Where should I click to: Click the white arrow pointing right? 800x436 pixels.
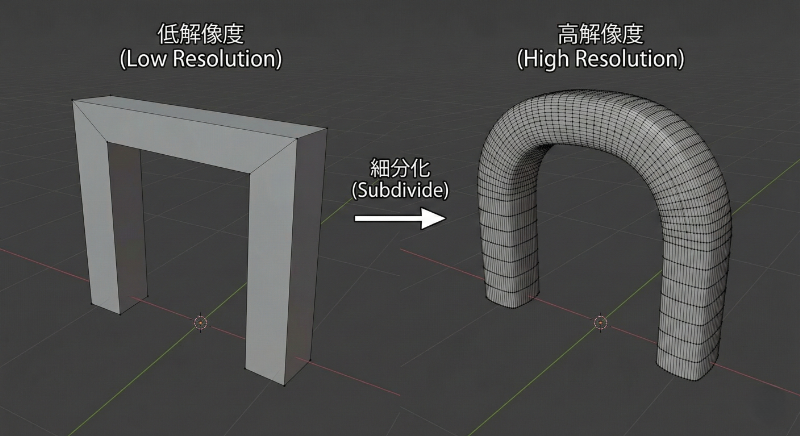pyautogui.click(x=399, y=217)
